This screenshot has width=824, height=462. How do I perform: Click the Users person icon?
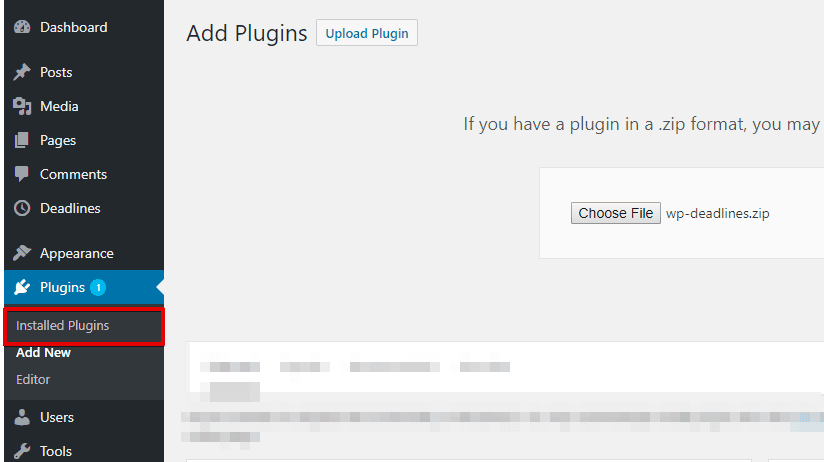(22, 418)
